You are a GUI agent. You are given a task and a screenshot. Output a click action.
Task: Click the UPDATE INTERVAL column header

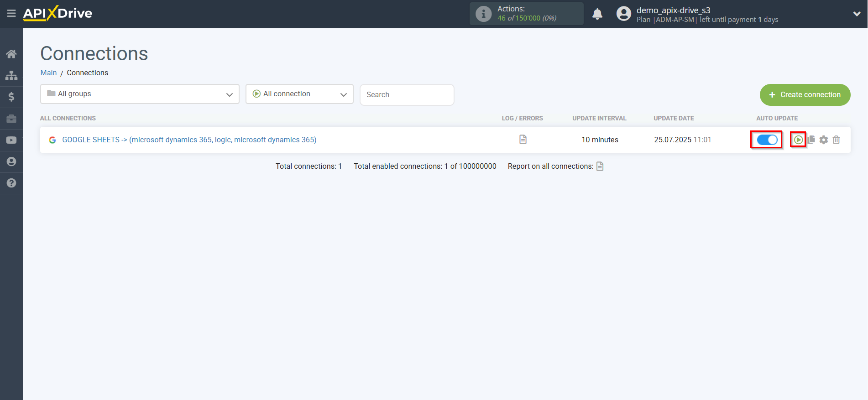click(x=600, y=118)
